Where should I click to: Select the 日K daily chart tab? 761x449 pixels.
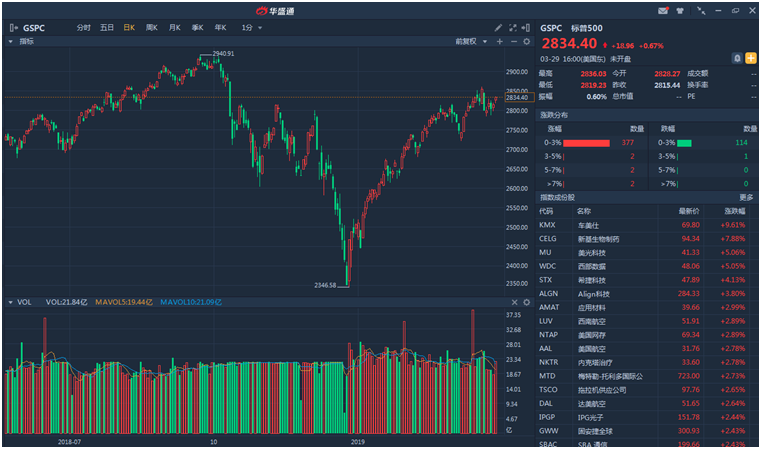(x=129, y=28)
